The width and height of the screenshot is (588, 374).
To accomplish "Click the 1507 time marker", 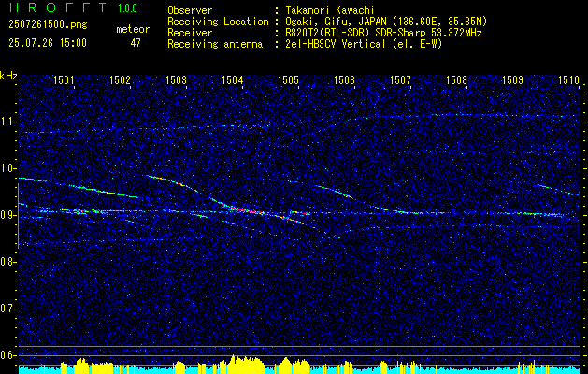I will [400, 79].
